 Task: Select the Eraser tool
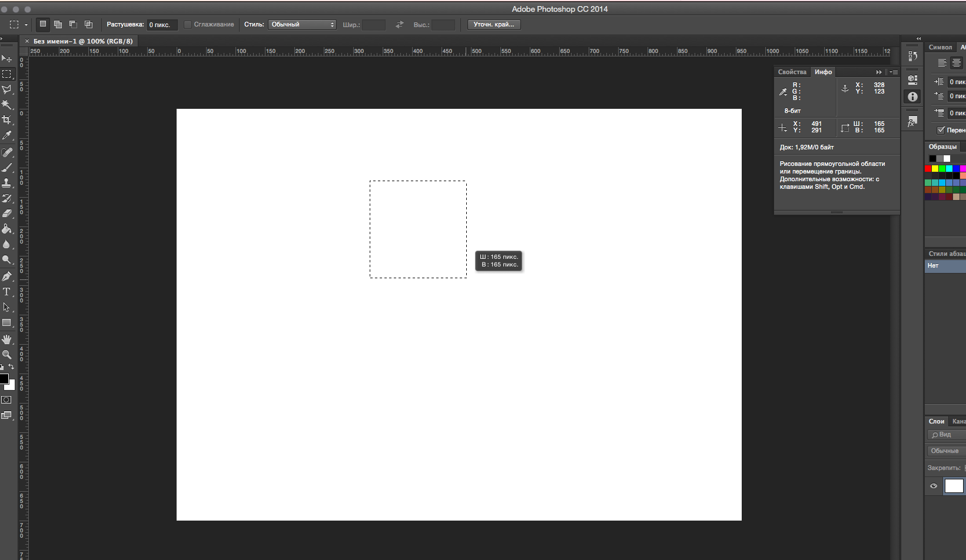pos(7,214)
